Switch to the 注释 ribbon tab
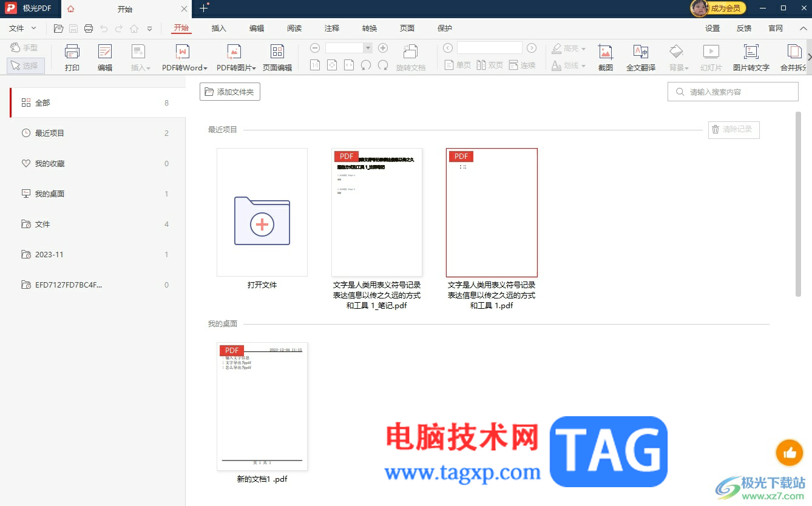The height and width of the screenshot is (506, 812). [332, 29]
